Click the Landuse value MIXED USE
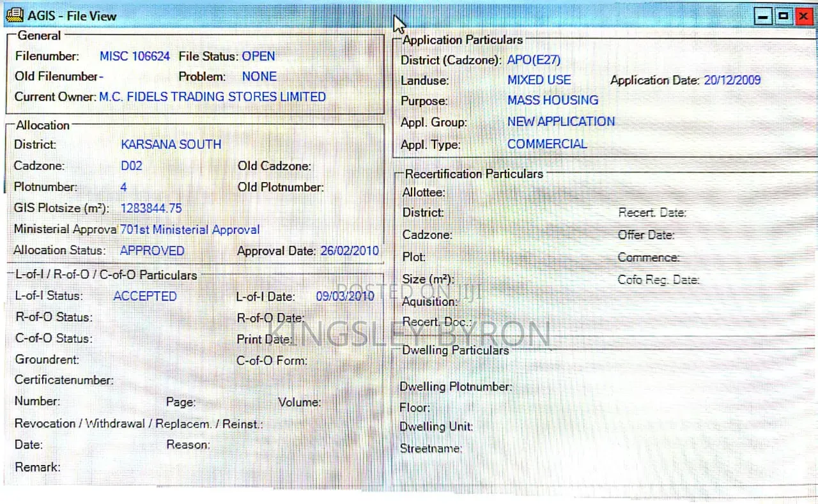Viewport: 818px width, 504px height. tap(539, 80)
